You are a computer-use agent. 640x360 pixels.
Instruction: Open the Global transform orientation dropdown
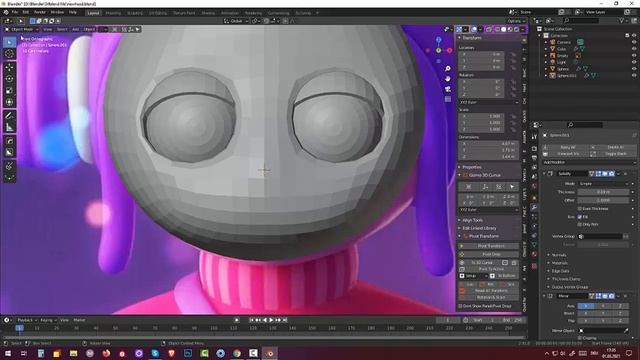click(236, 21)
